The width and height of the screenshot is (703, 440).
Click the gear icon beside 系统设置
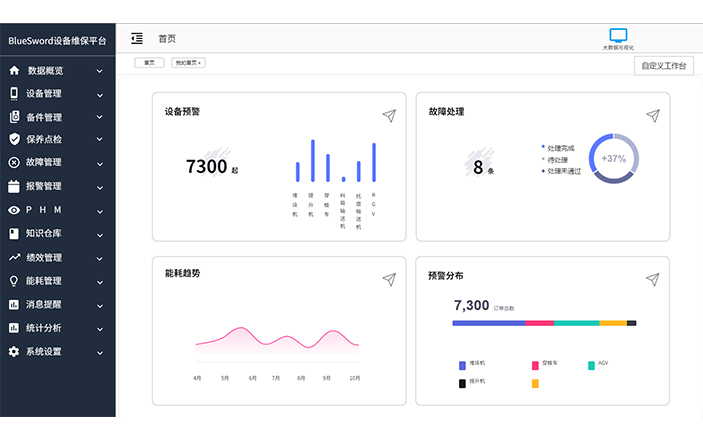tap(14, 352)
